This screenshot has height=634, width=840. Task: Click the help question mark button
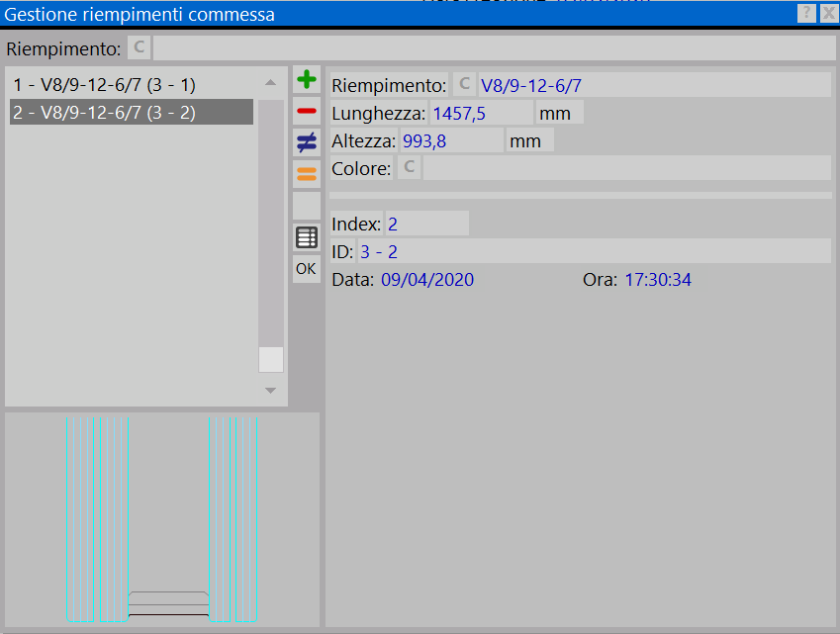(806, 13)
